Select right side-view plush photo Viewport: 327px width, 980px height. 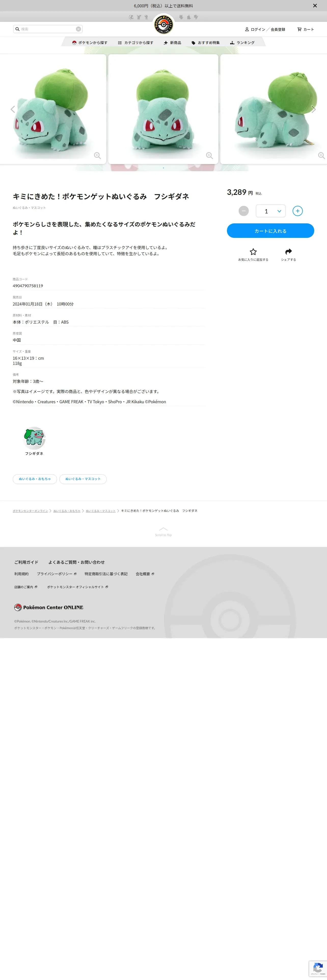point(274,109)
